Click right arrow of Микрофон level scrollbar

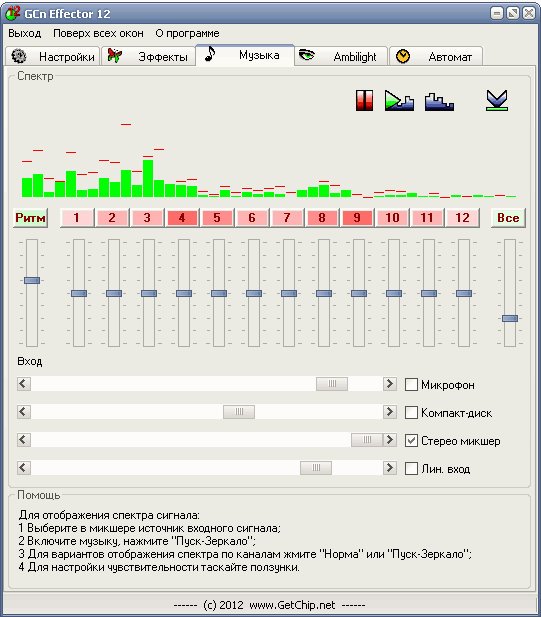point(390,384)
